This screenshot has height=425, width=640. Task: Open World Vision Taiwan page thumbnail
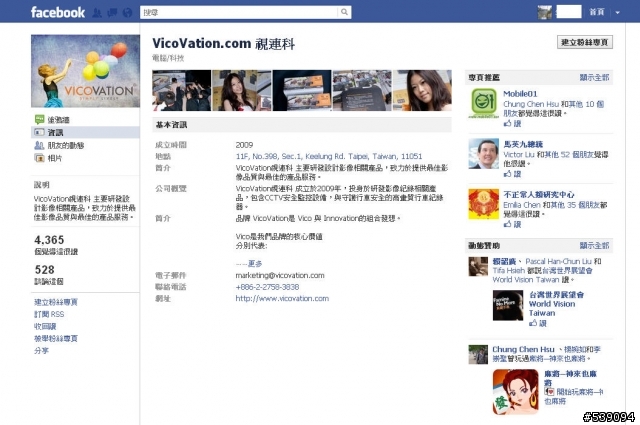(508, 305)
